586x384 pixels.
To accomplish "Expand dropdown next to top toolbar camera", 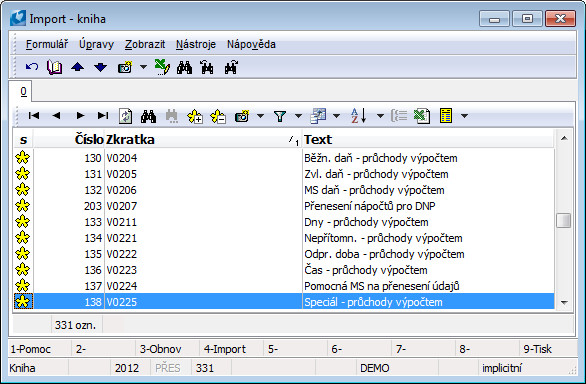I will tap(143, 67).
